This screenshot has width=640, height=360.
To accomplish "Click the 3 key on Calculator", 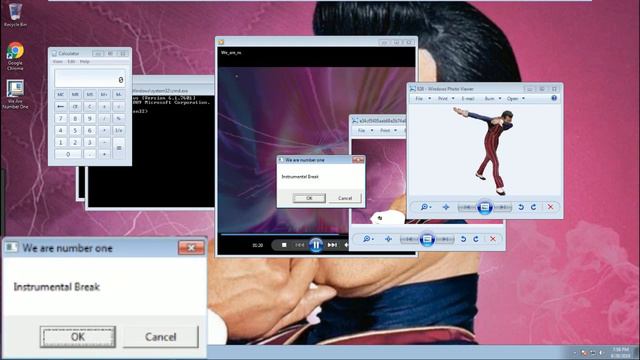I will 89,142.
